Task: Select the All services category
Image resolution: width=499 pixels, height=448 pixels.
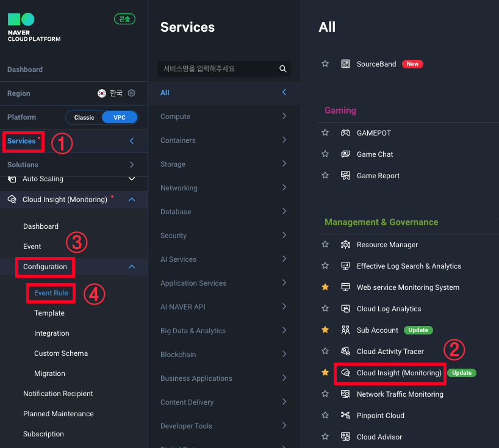Action: click(x=224, y=93)
